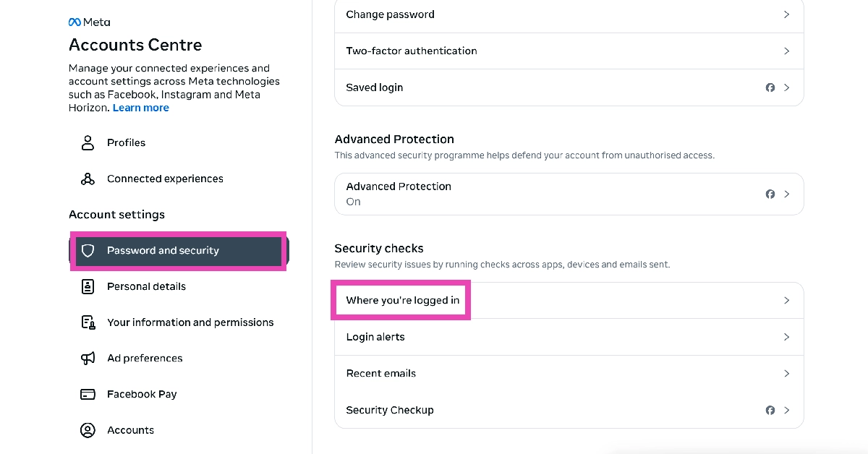Click Your information and permissions icon
The height and width of the screenshot is (454, 868).
(x=88, y=322)
